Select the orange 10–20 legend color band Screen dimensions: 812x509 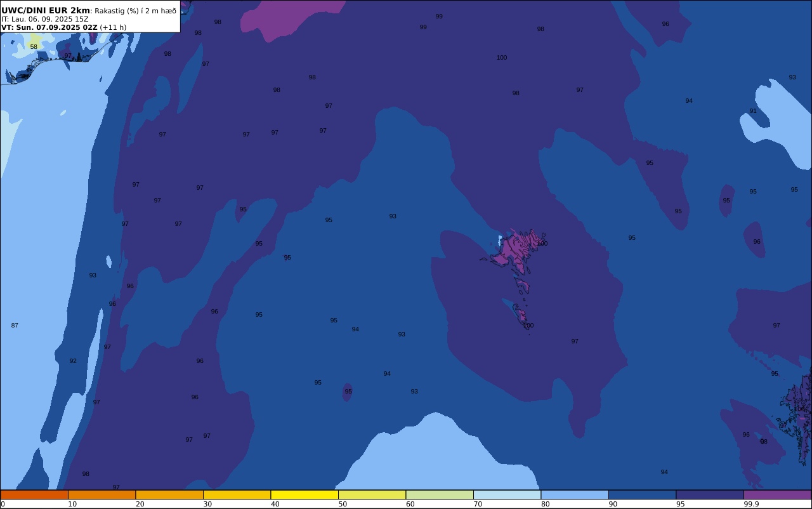(101, 494)
